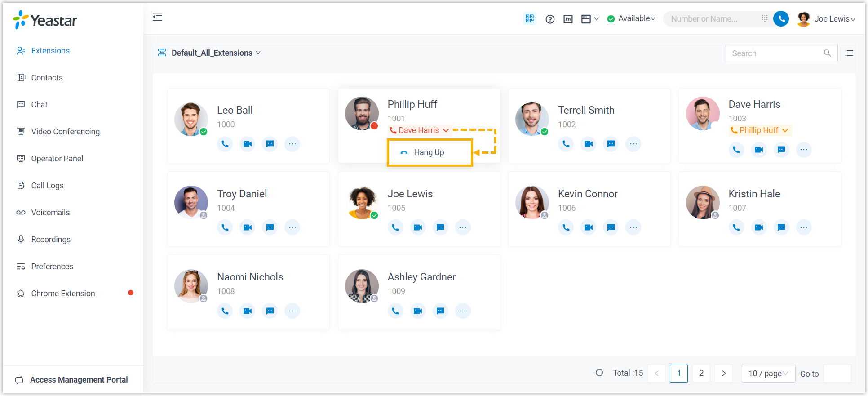The height and width of the screenshot is (396, 868).
Task: Open chat with Troy Daniel
Action: click(x=270, y=227)
